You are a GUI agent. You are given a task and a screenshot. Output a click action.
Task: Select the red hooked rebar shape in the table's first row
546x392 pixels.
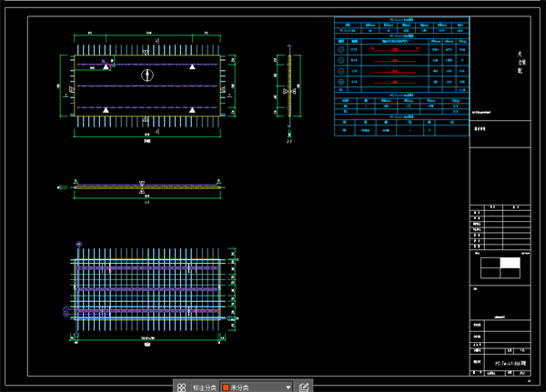click(x=395, y=49)
